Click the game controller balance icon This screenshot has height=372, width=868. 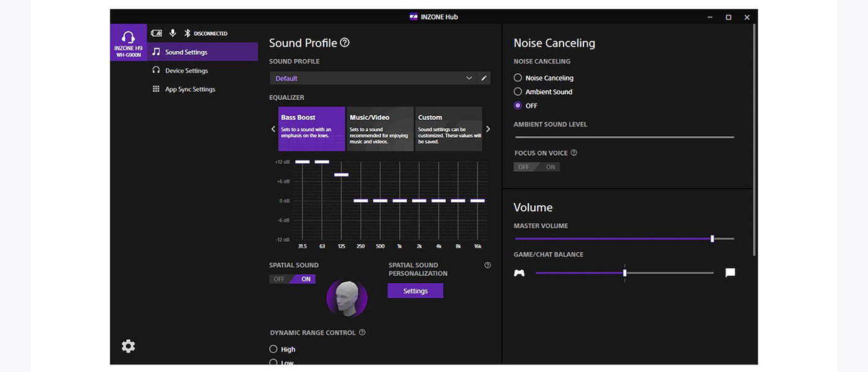tap(520, 273)
